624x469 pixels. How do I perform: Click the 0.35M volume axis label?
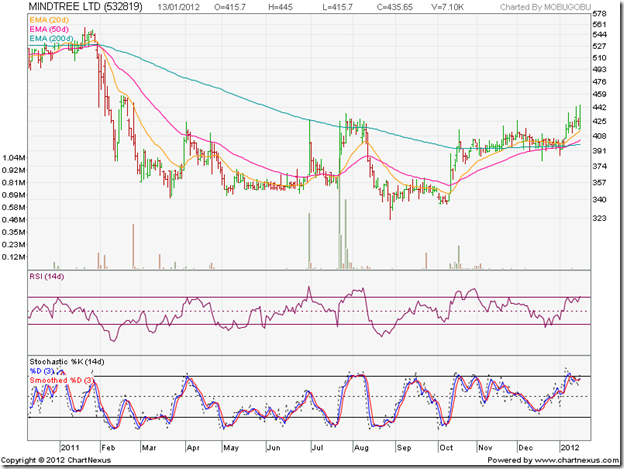[x=14, y=232]
